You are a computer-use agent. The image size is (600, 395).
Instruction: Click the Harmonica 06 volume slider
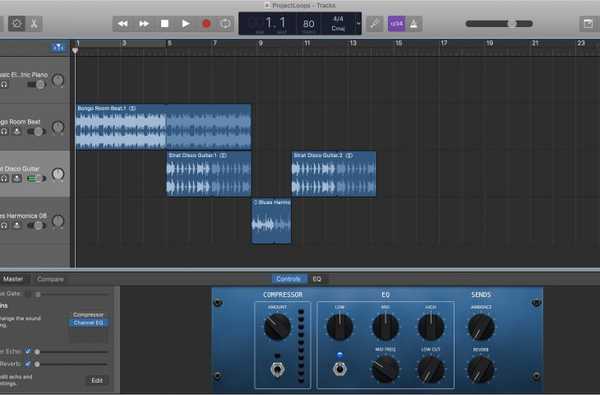coord(37,226)
